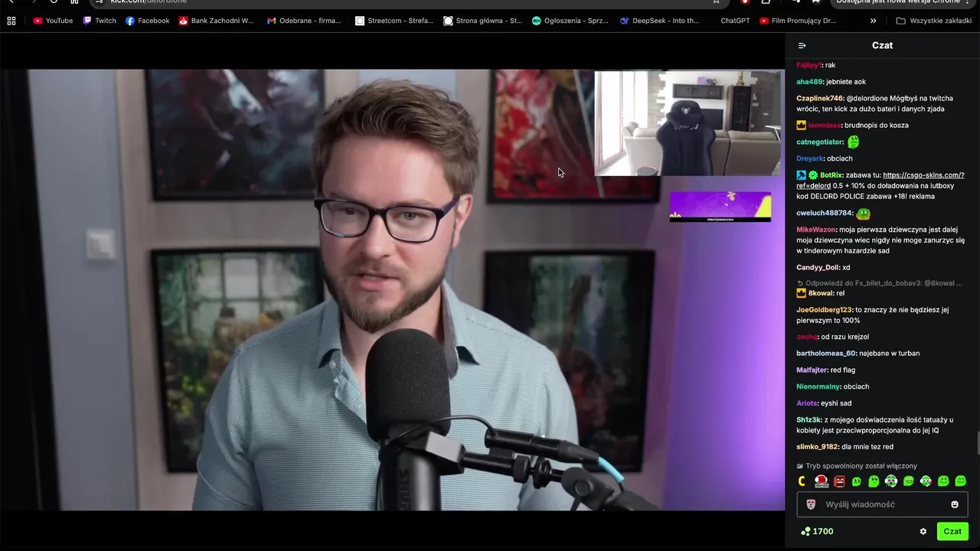Click username Ariots in chat

click(x=807, y=403)
